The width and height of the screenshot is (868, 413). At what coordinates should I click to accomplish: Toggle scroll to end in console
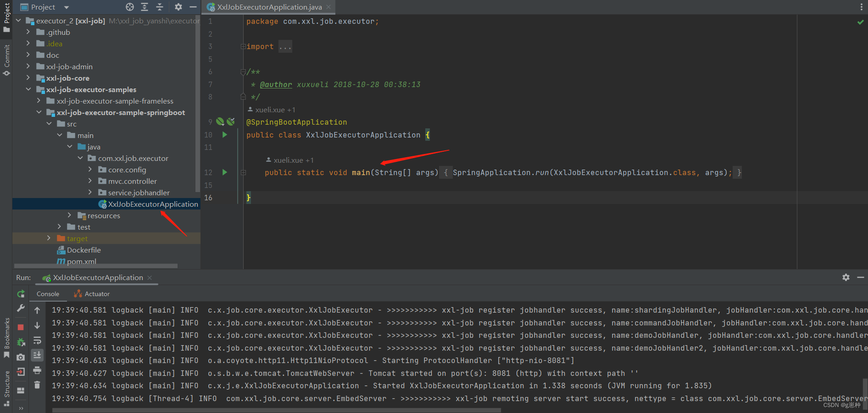[x=37, y=355]
